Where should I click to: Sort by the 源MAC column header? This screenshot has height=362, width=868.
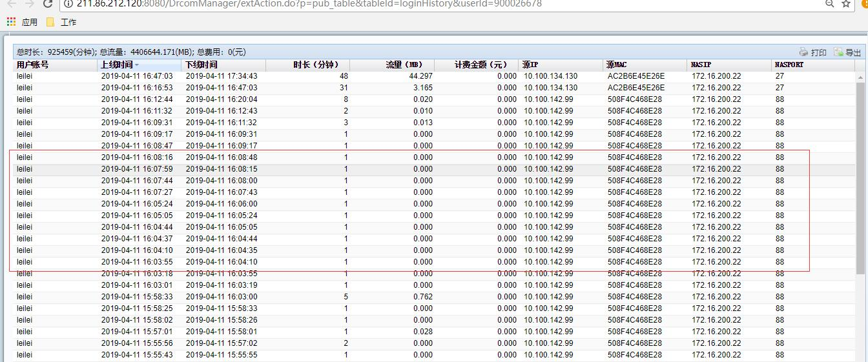645,65
